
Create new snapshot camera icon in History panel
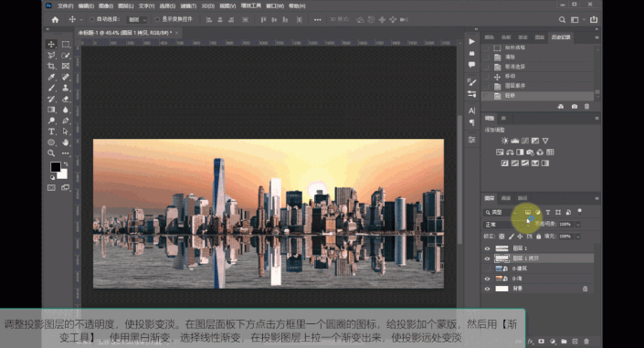575,107
